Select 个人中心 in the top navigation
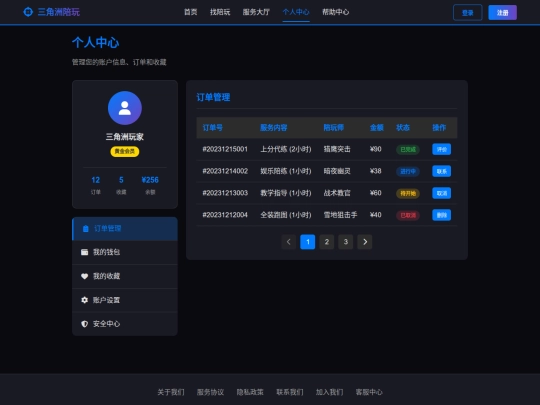The width and height of the screenshot is (540, 405). point(296,12)
